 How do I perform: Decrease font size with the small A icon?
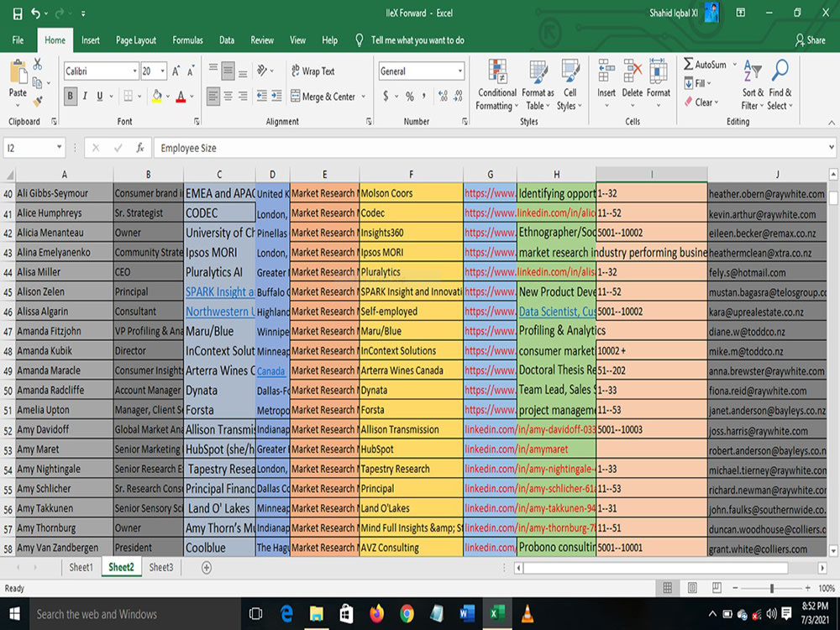click(191, 71)
